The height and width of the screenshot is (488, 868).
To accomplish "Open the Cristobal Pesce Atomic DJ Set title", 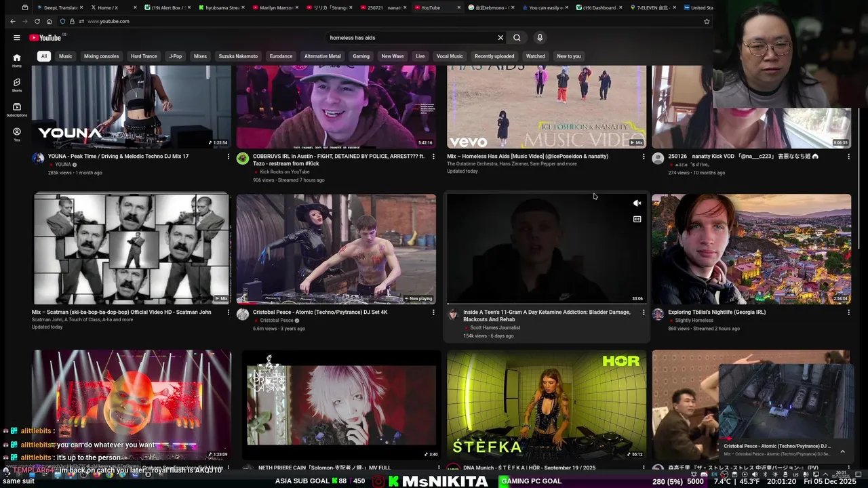I will point(320,312).
